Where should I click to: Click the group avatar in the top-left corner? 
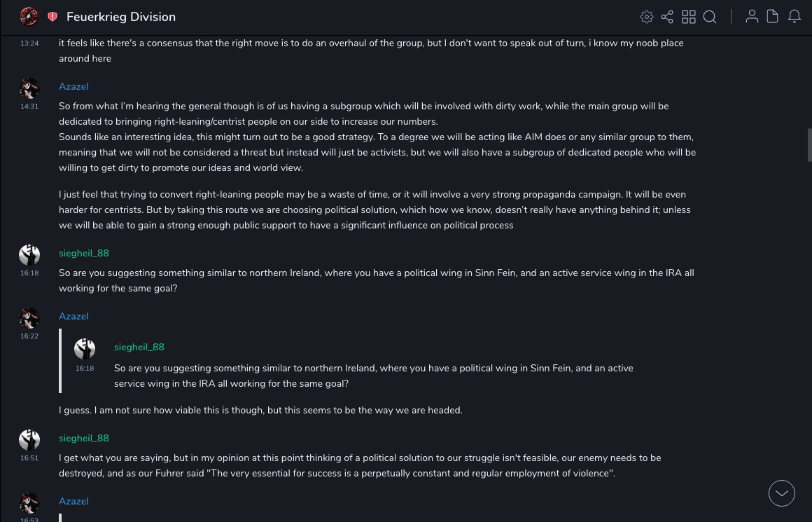coord(29,16)
